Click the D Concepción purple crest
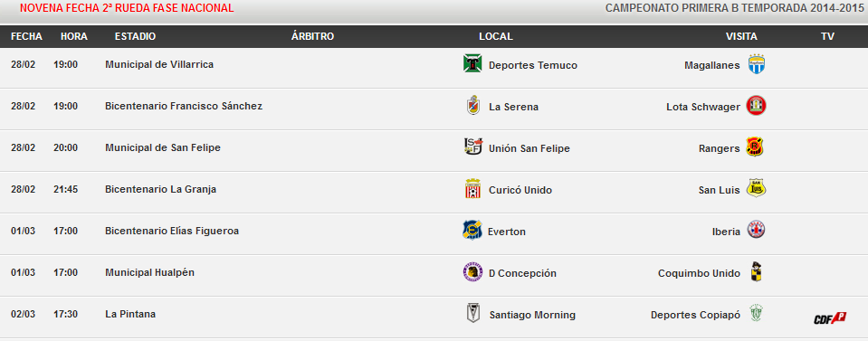 click(472, 271)
